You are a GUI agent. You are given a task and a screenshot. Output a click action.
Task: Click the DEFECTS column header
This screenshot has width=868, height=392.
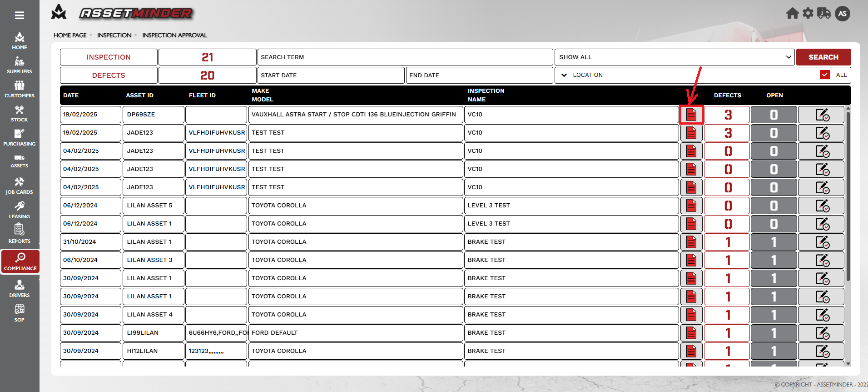pyautogui.click(x=727, y=95)
